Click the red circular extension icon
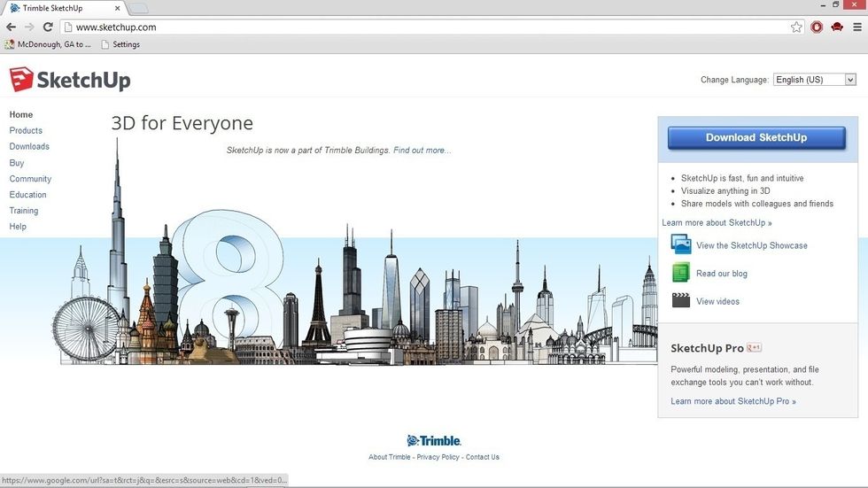Image resolution: width=868 pixels, height=488 pixels. [x=817, y=27]
